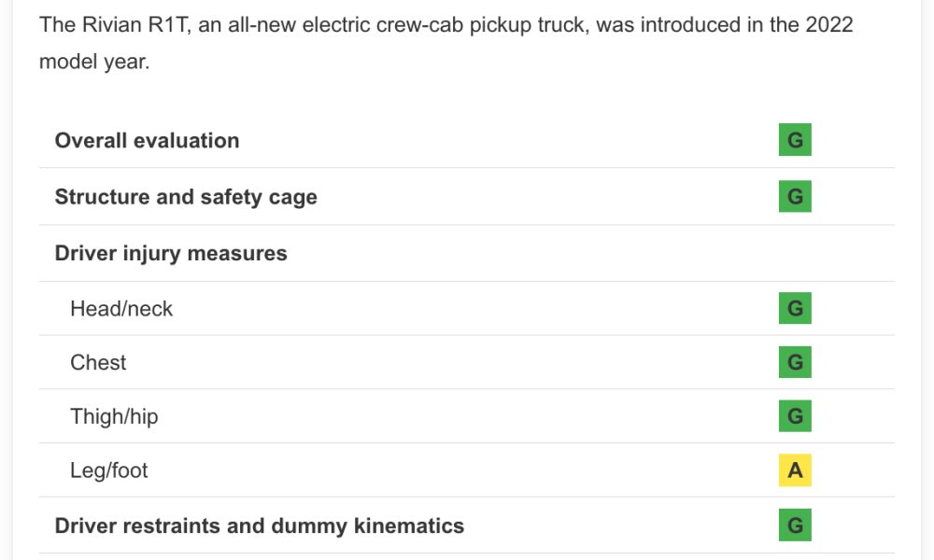Screen dimensions: 934x560
Task: Click the '2022' year in the description
Action: 829,25
